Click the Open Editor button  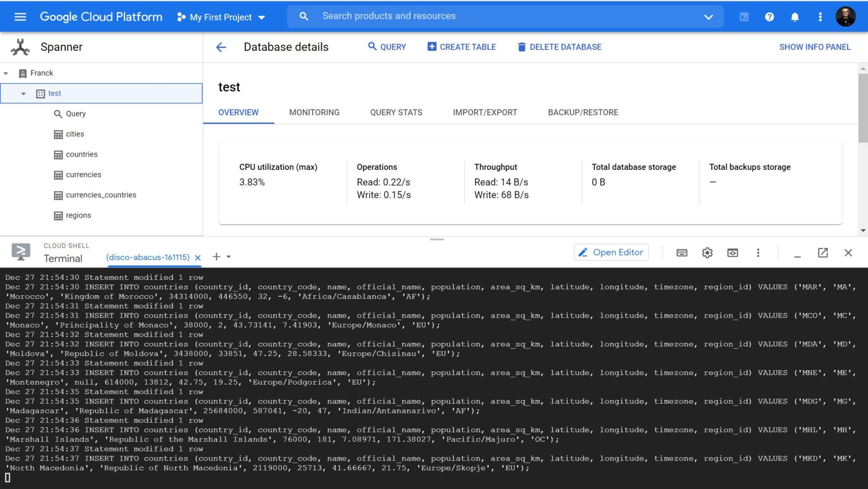point(611,253)
